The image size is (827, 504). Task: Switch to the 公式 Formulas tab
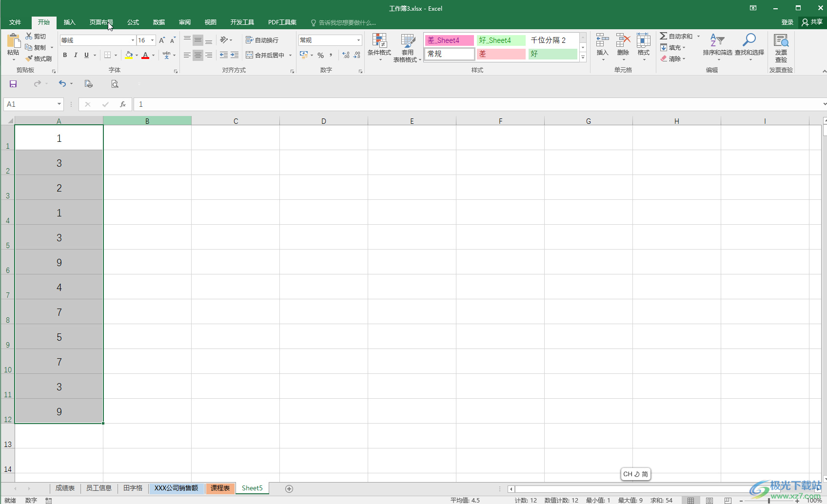coord(133,22)
